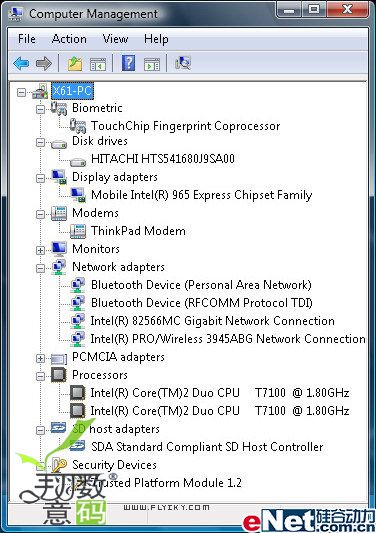
Task: Collapse the Network adapters category
Action: coord(40,268)
